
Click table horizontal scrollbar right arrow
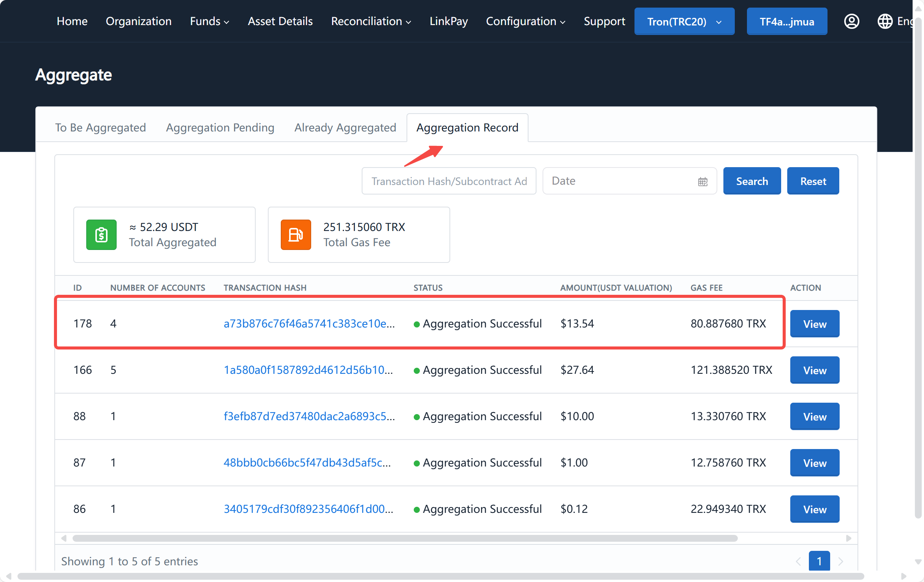[x=848, y=538]
